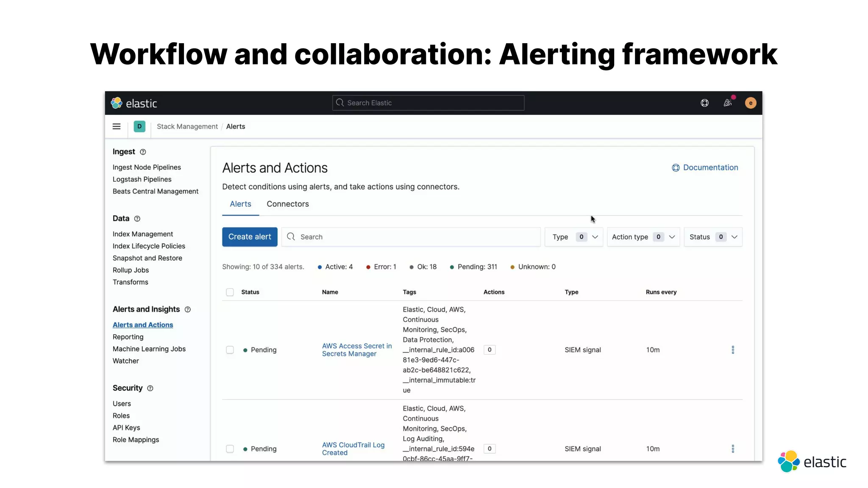Switch to the Connectors tab

tap(288, 204)
